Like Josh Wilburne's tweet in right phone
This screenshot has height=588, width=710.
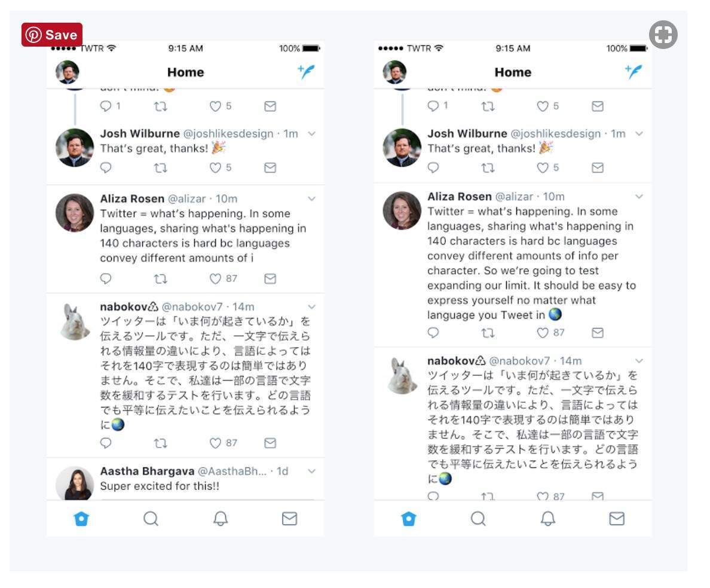pyautogui.click(x=543, y=168)
